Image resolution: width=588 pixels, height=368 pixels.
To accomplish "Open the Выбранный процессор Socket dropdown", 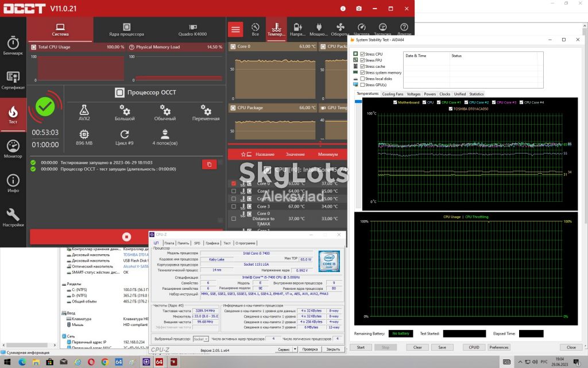I will [x=200, y=339].
